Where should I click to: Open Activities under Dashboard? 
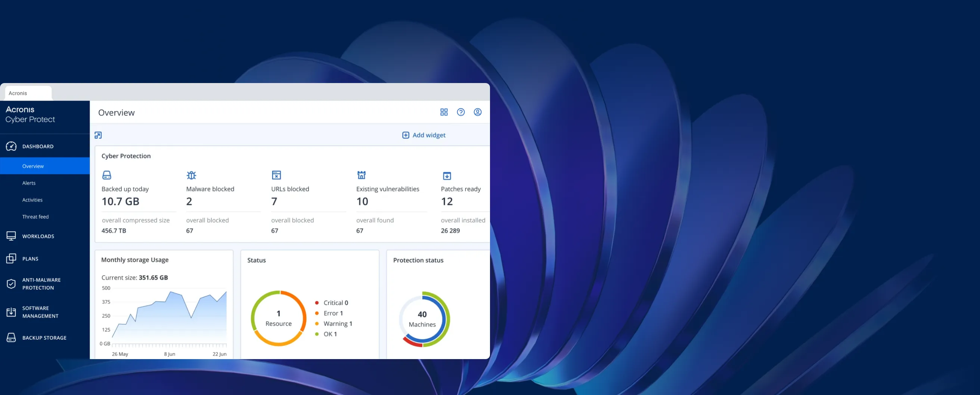coord(32,200)
